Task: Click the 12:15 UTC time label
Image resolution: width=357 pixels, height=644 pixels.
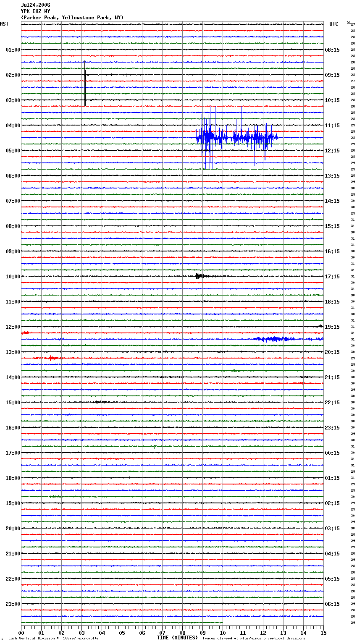Action: [x=332, y=151]
